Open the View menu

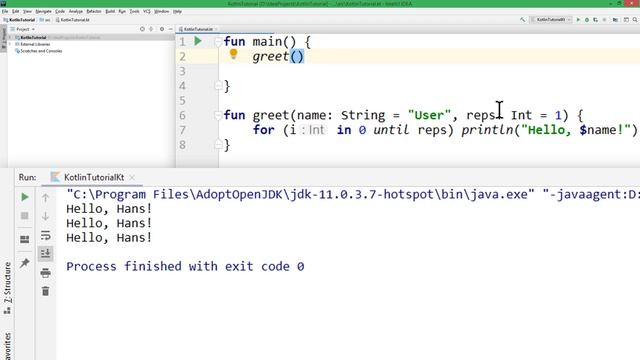(27, 12)
